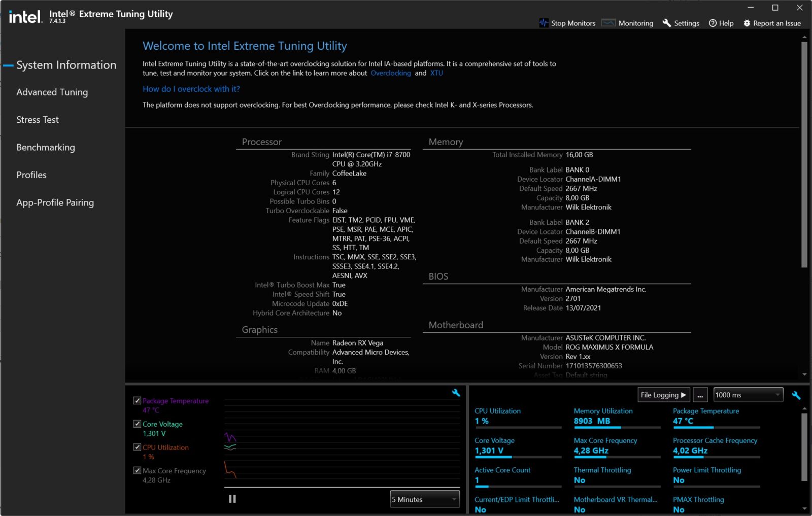Pause the live monitoring graph
812x516 pixels.
(x=232, y=499)
